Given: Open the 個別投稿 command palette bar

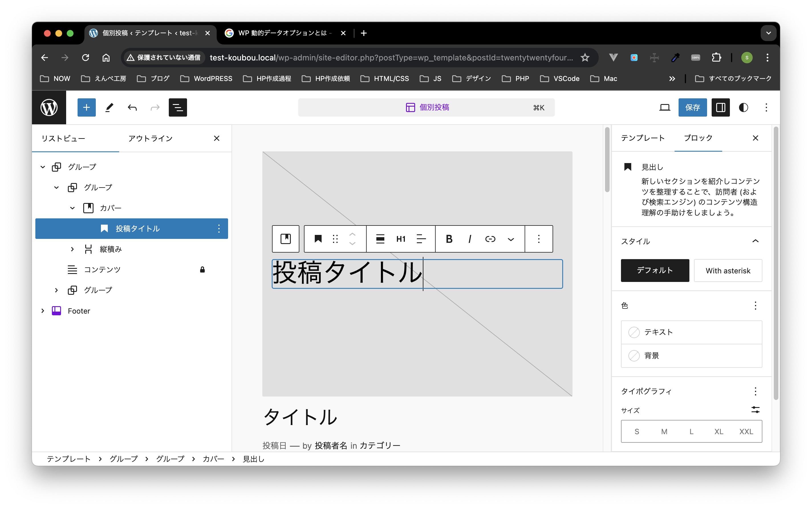Looking at the screenshot, I should tap(426, 107).
